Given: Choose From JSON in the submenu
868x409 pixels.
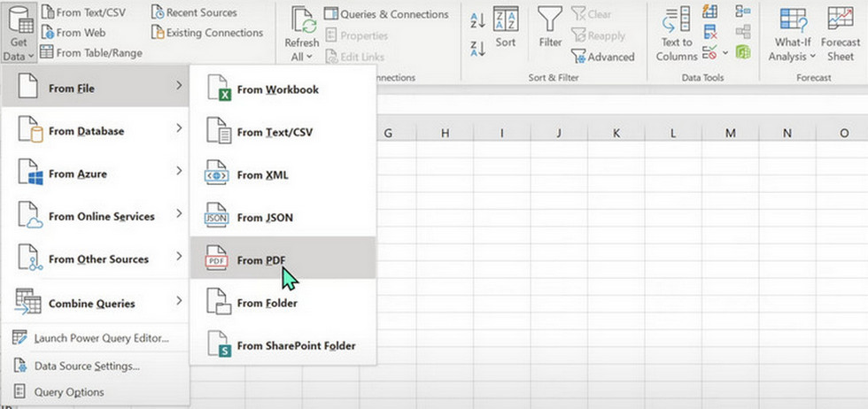Looking at the screenshot, I should tap(283, 217).
